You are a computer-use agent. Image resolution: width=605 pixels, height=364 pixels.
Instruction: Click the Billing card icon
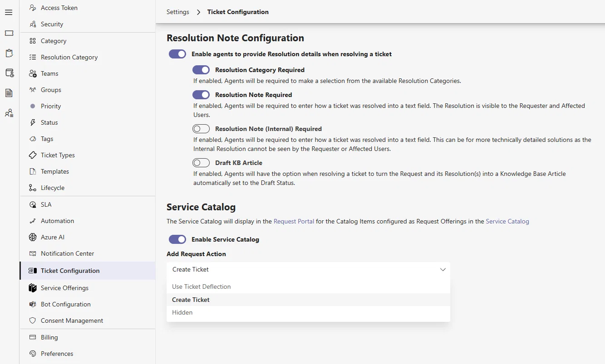(x=33, y=337)
